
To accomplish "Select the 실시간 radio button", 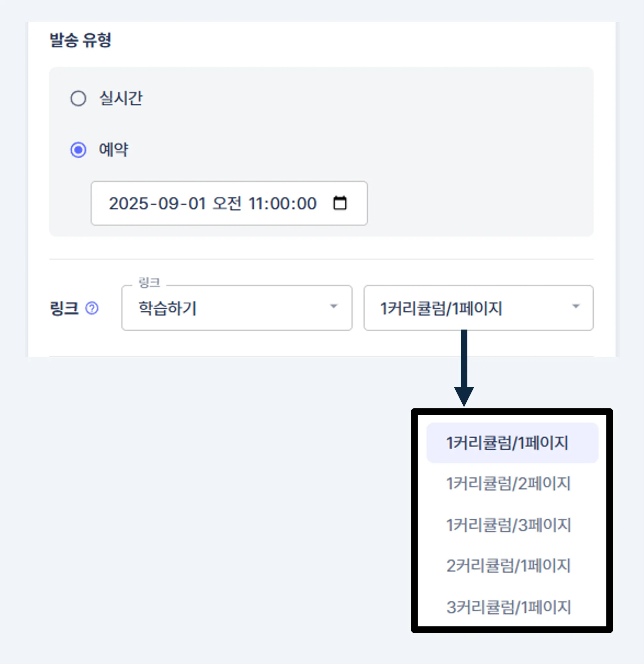I will [x=78, y=98].
